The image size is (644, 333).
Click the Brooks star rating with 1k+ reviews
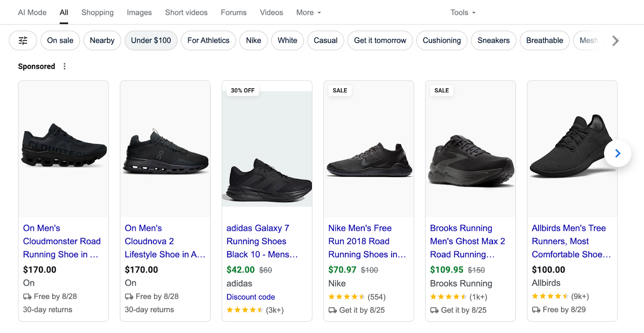point(459,297)
